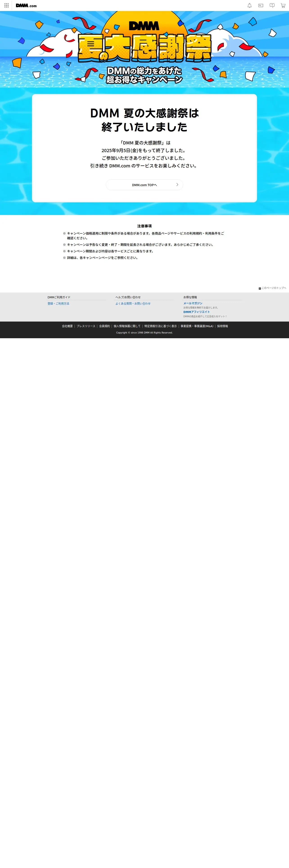This screenshot has width=289, height=868.
Task: Click the Copyright since 1998 DMM text
Action: [x=144, y=333]
